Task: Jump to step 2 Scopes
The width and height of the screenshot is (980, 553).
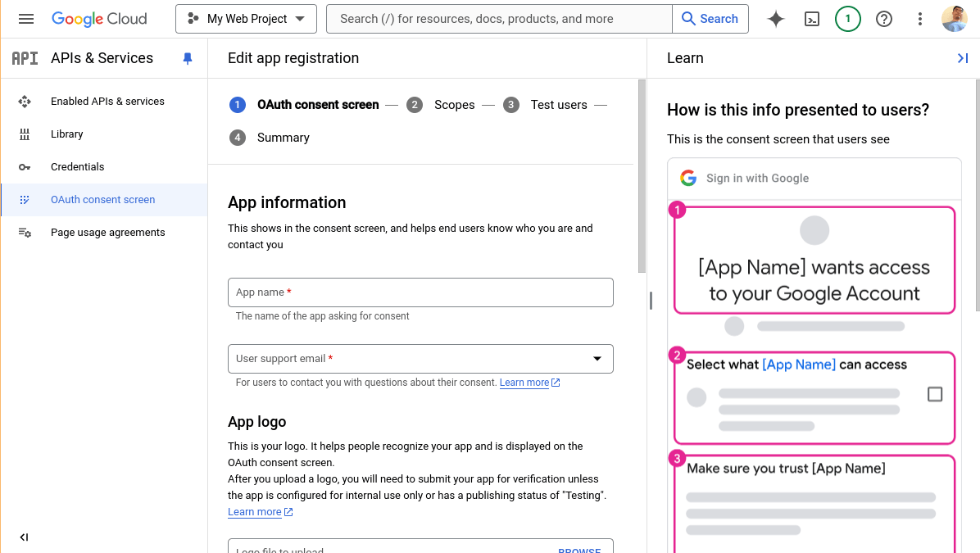Action: (441, 105)
